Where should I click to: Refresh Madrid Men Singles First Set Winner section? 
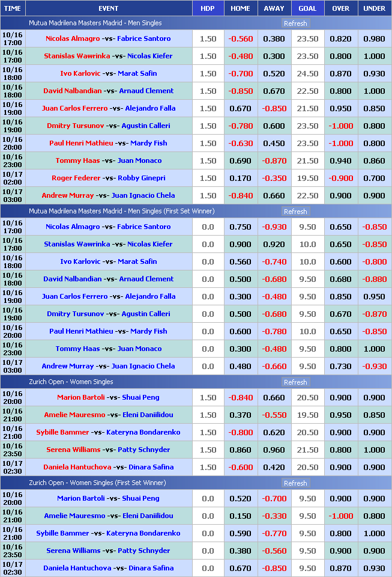[x=295, y=212]
